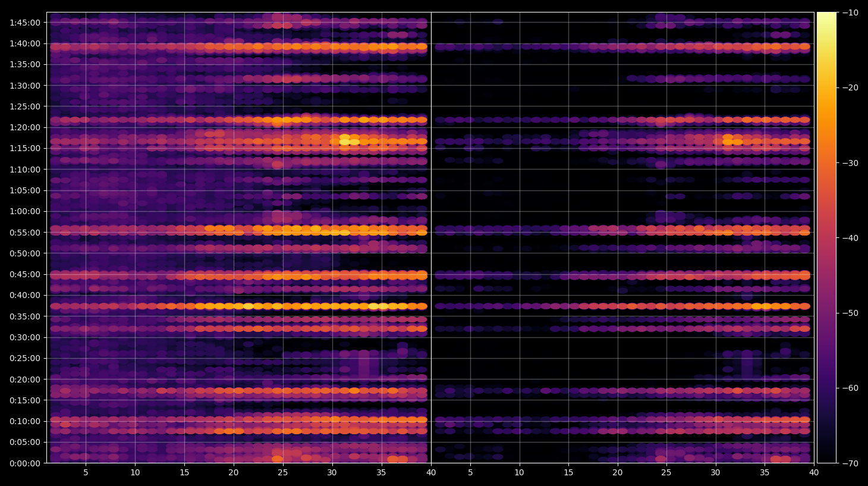Select the 0:55:00 y-axis tick label
Viewport: 868px width, 486px height.
[25, 233]
